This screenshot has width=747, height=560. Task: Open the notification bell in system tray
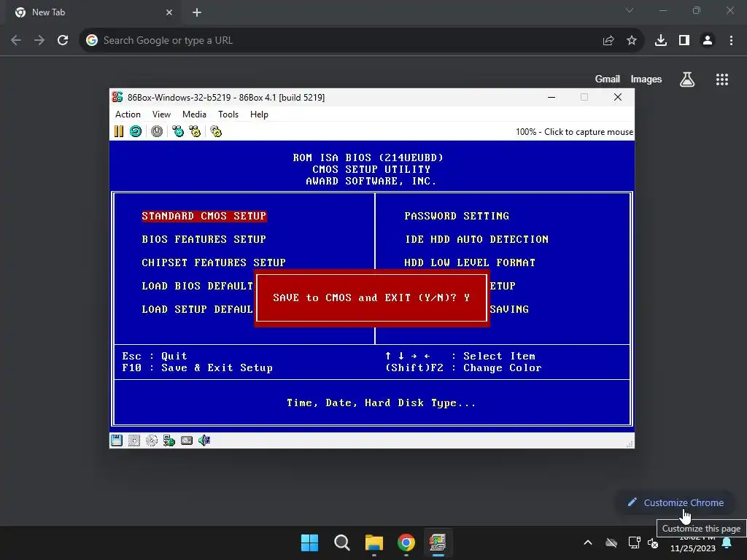pos(727,542)
